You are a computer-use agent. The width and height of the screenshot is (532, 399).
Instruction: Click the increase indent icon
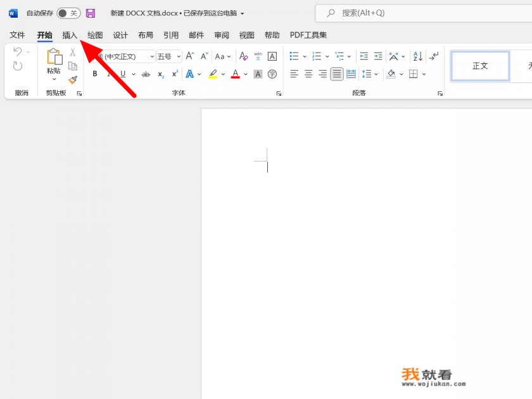pyautogui.click(x=378, y=56)
